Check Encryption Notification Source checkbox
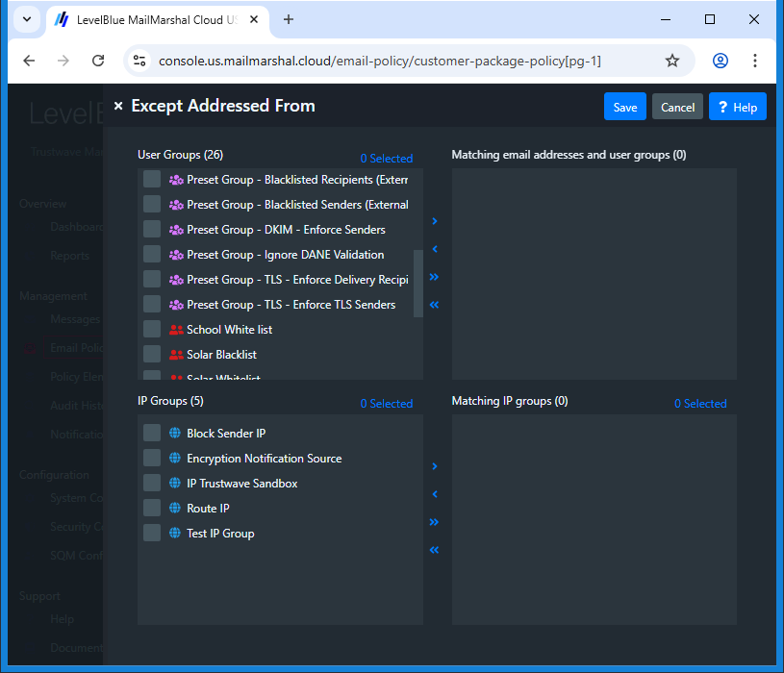Image resolution: width=784 pixels, height=673 pixels. tap(152, 459)
